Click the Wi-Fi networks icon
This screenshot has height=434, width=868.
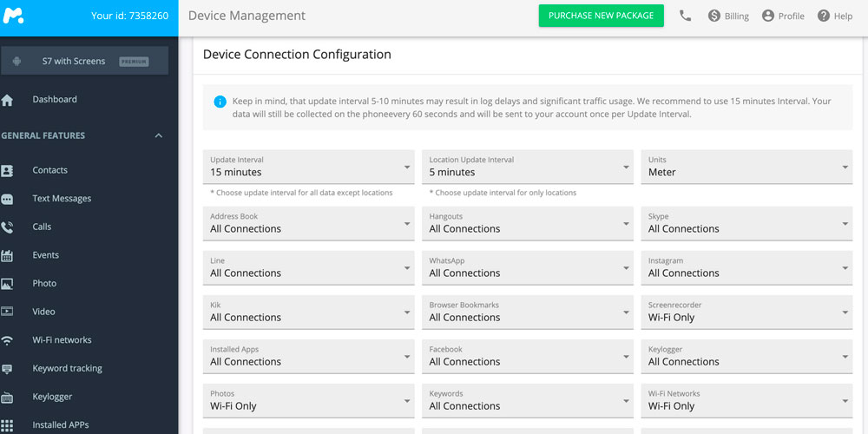point(7,340)
